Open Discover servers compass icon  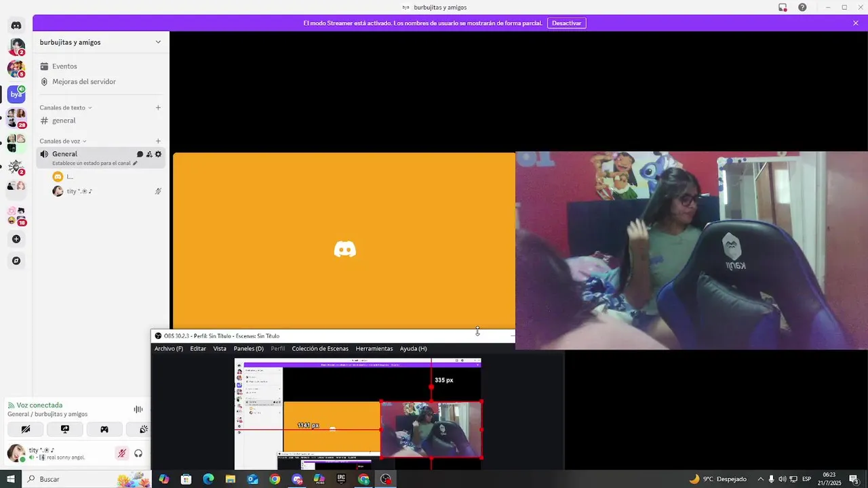pos(16,261)
